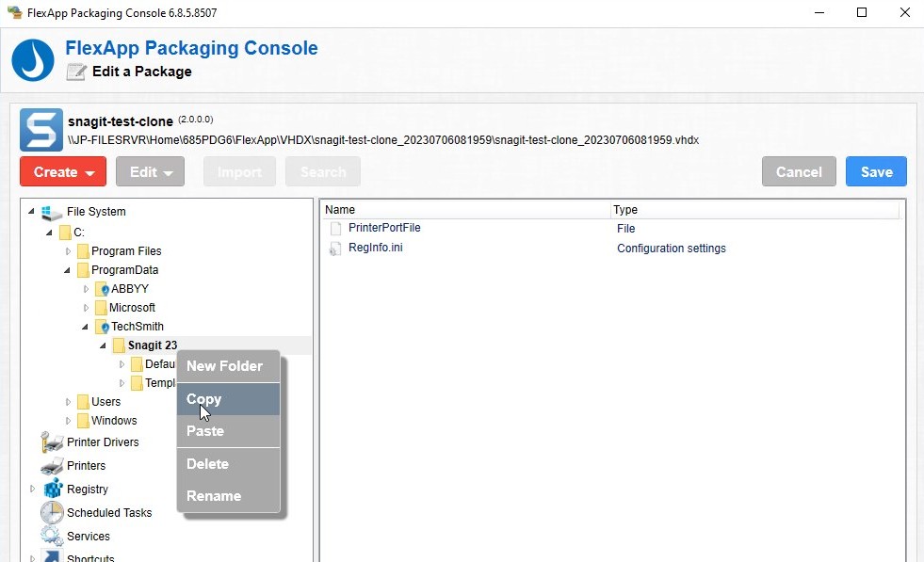Viewport: 924px width, 562px height.
Task: Expand the ABBYY folder
Action: click(86, 289)
